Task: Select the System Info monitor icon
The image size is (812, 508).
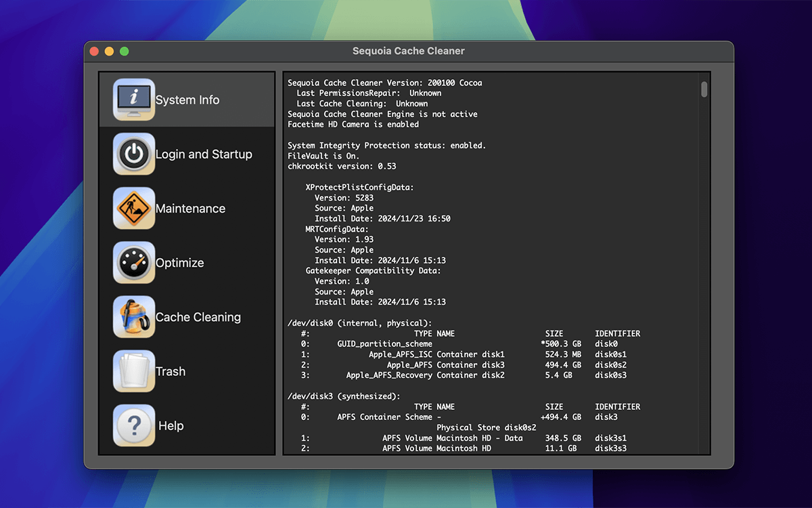Action: click(134, 100)
